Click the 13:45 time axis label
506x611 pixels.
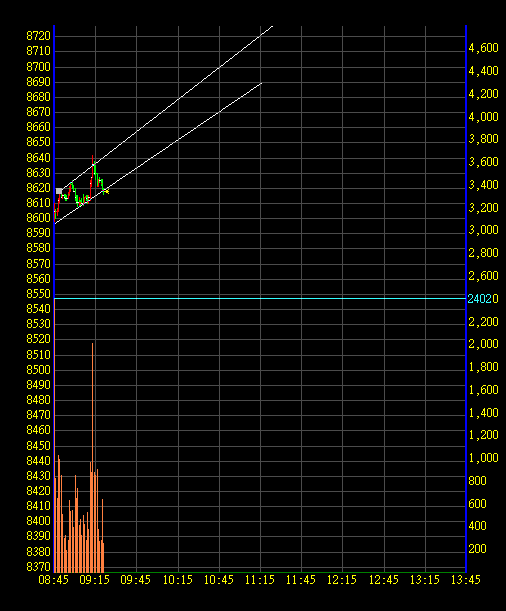point(466,580)
